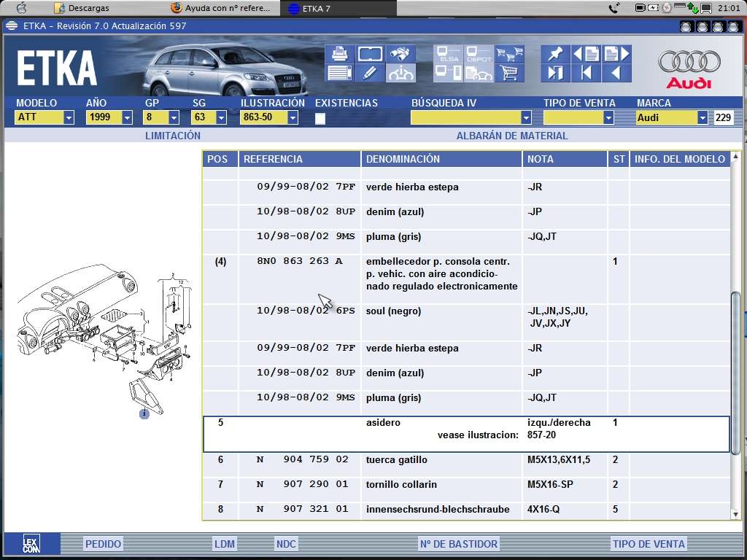Select the pencil edit icon
747x560 pixels.
[370, 73]
